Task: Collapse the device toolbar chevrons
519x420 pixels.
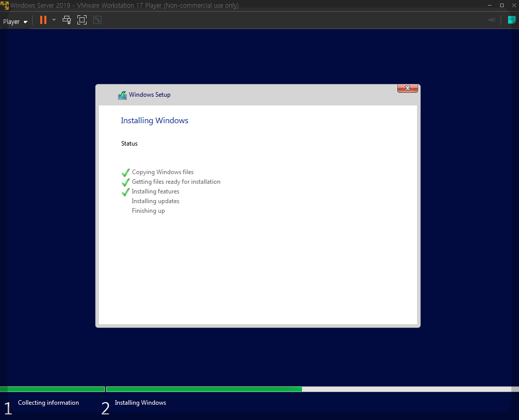Action: [492, 20]
